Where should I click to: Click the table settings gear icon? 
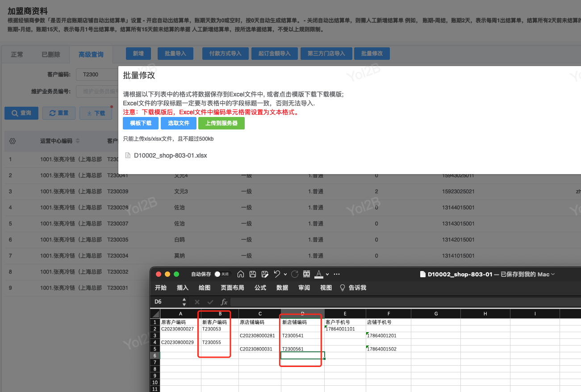tap(13, 141)
